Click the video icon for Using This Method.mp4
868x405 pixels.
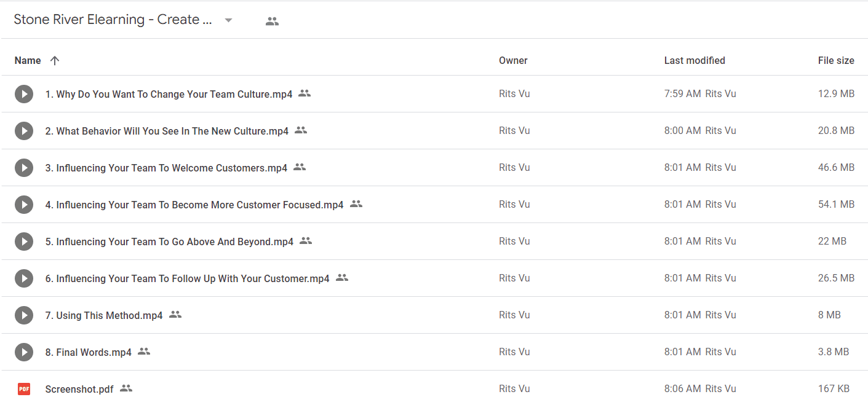(x=24, y=315)
